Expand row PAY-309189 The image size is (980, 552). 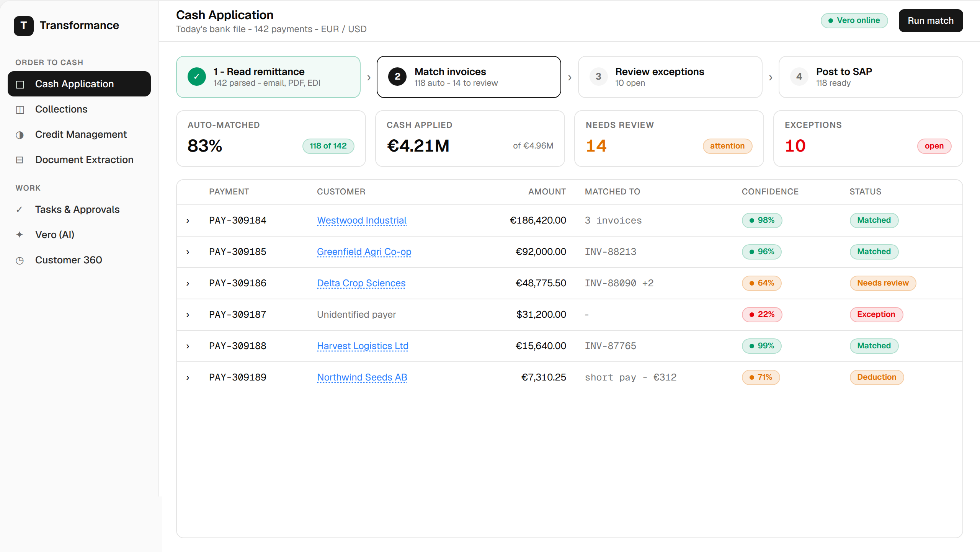pos(188,378)
